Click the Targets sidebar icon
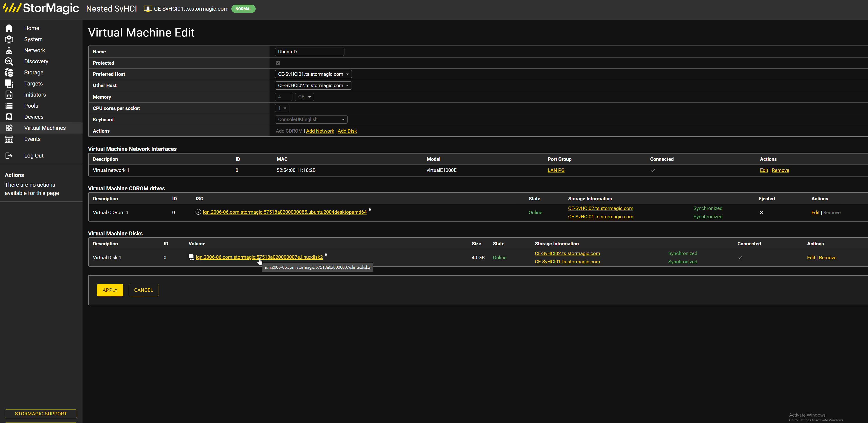The image size is (868, 423). (9, 84)
